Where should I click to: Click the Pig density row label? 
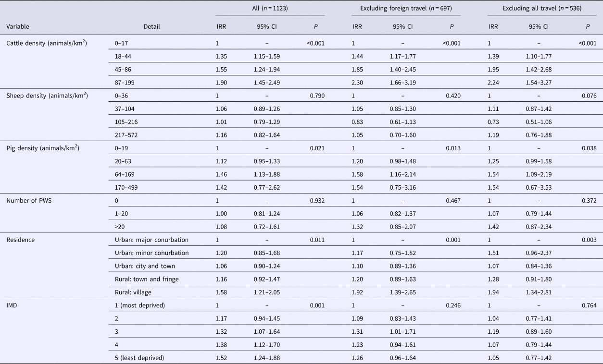point(43,148)
